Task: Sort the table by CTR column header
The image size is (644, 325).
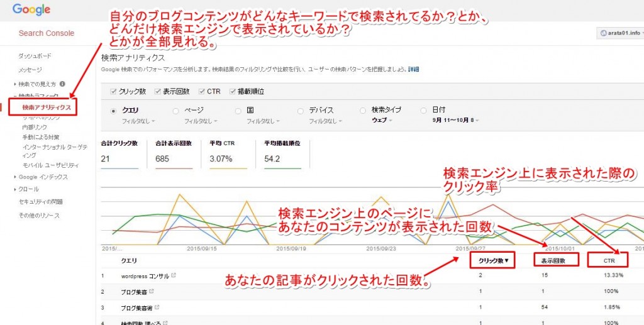Action: click(608, 260)
